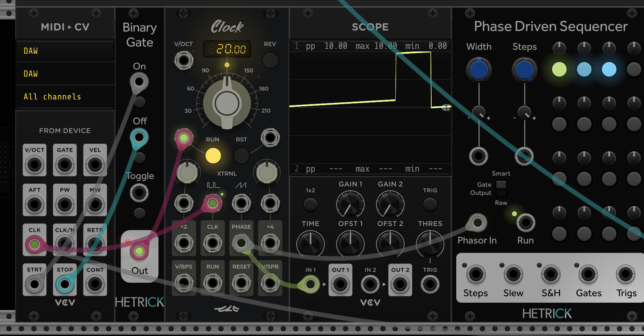Image resolution: width=644 pixels, height=336 pixels.
Task: Click the Trigs output jack on the sequencer
Action: click(x=626, y=274)
